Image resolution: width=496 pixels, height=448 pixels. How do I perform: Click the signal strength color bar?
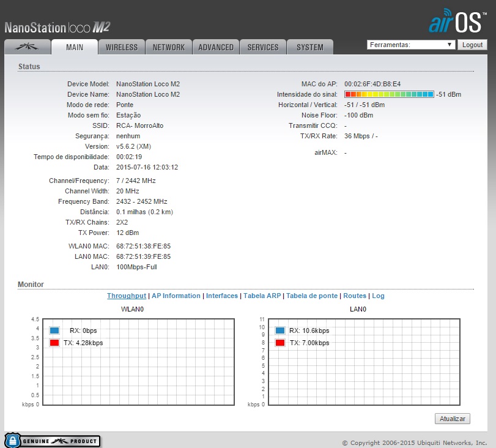point(389,94)
